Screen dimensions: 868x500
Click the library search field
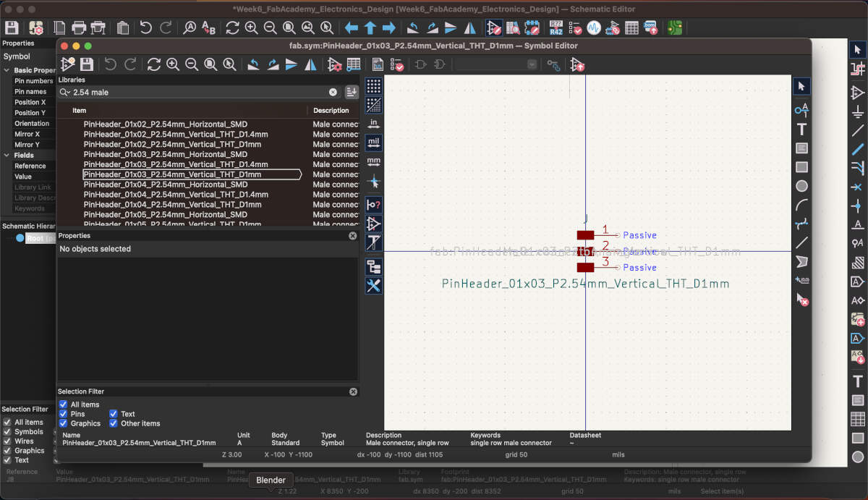[x=200, y=93]
